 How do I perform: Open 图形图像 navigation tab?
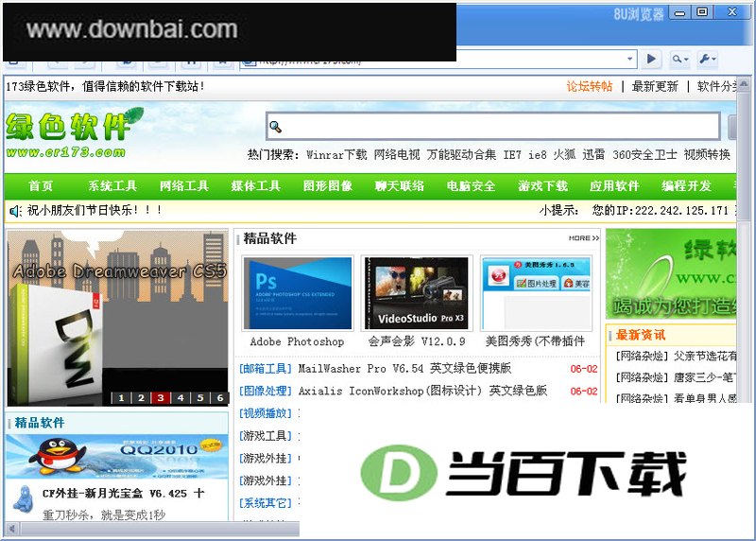pyautogui.click(x=327, y=185)
